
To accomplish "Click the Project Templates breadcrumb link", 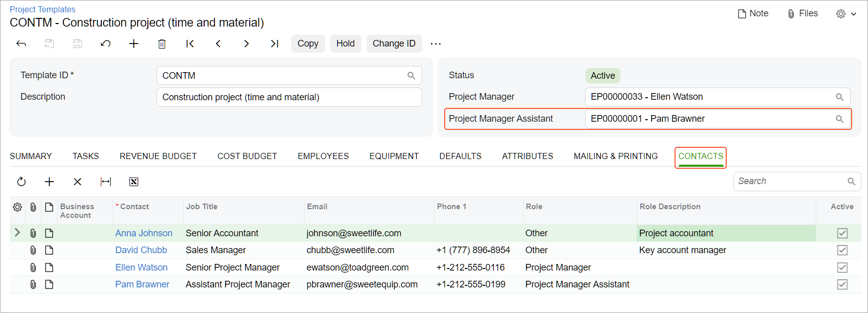I will (x=42, y=9).
